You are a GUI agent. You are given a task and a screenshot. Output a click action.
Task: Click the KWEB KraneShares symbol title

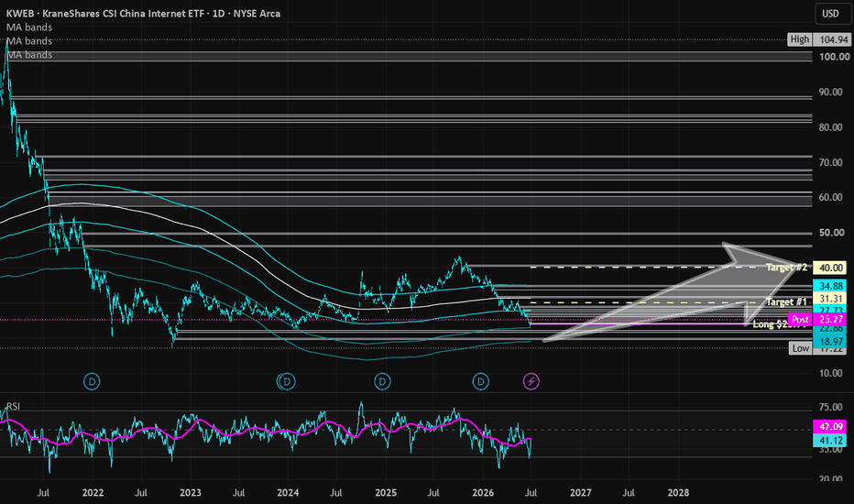[143, 14]
